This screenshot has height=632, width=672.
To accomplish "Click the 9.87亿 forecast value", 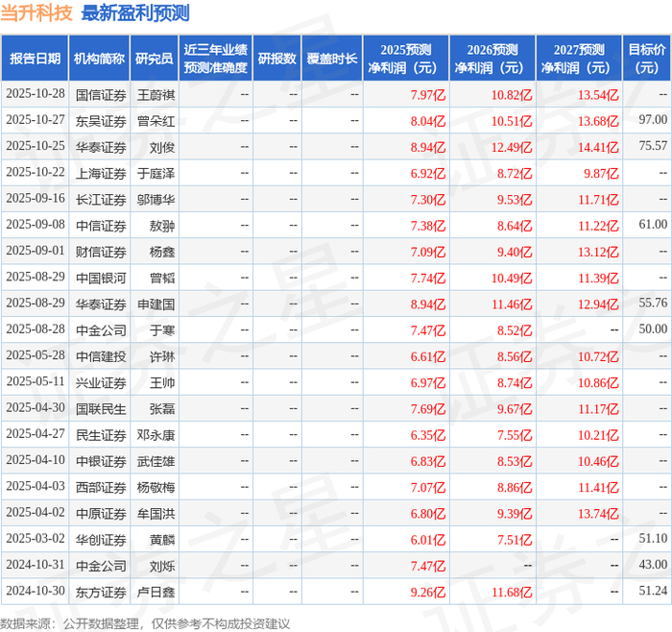I will pyautogui.click(x=601, y=173).
